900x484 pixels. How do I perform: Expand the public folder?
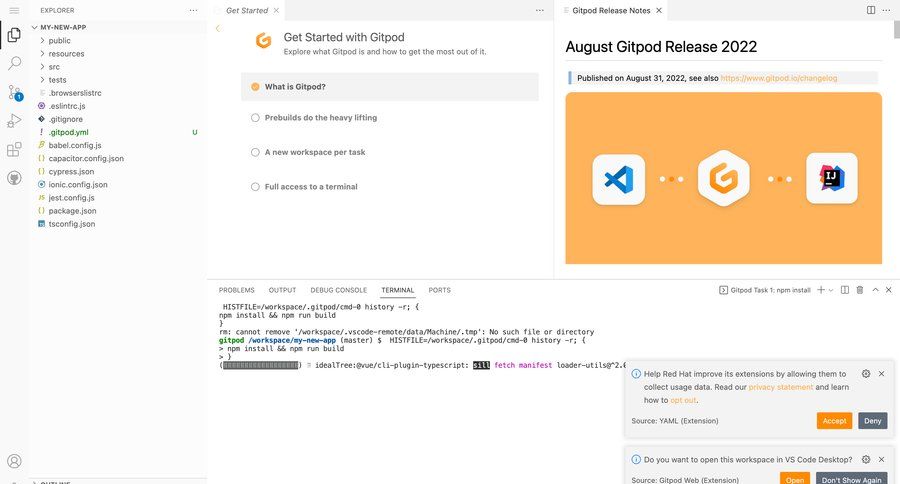(118, 40)
